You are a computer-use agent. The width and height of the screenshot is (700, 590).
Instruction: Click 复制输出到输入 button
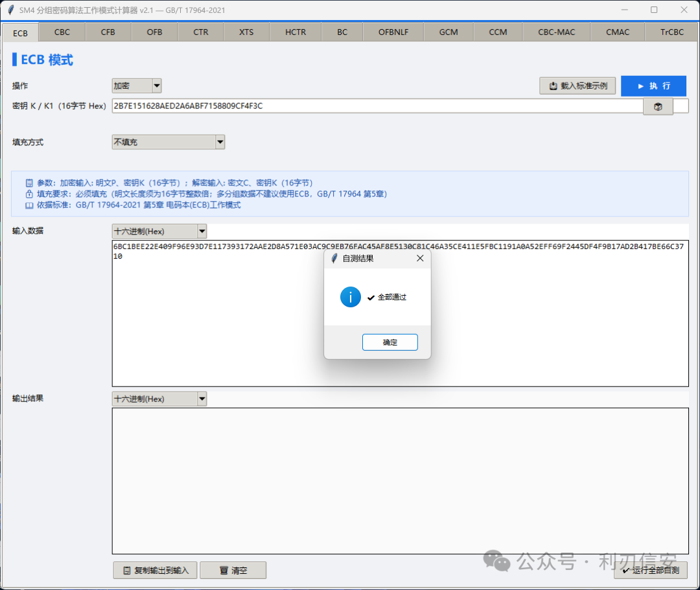click(155, 571)
